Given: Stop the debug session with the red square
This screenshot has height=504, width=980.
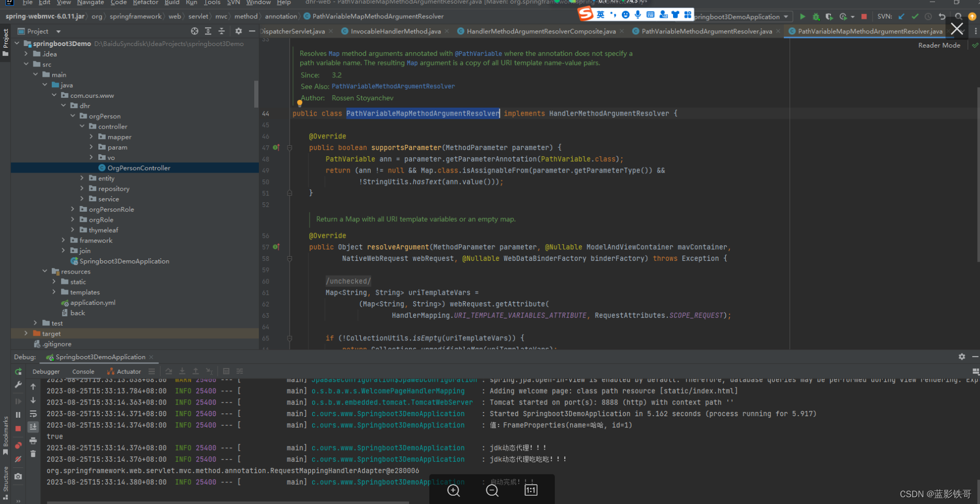Looking at the screenshot, I should click(18, 429).
